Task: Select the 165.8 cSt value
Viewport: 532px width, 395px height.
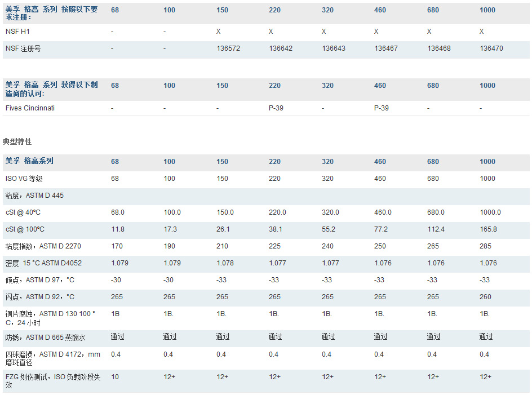Action: tap(488, 229)
